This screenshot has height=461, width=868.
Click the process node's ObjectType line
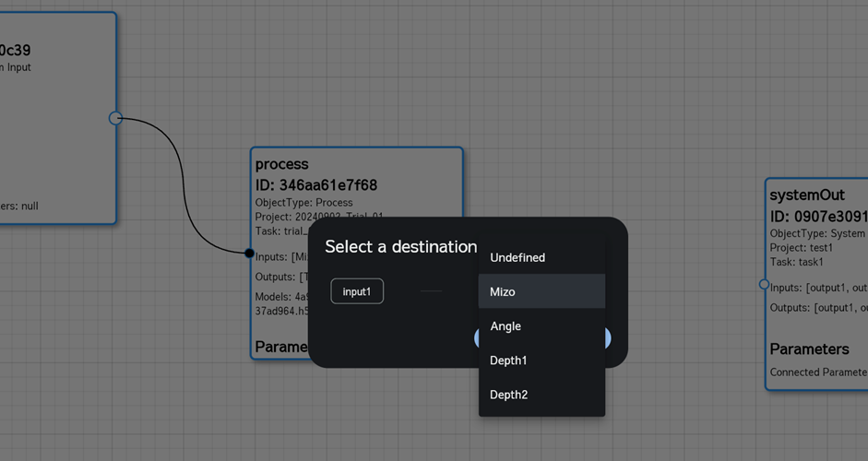[x=303, y=203]
